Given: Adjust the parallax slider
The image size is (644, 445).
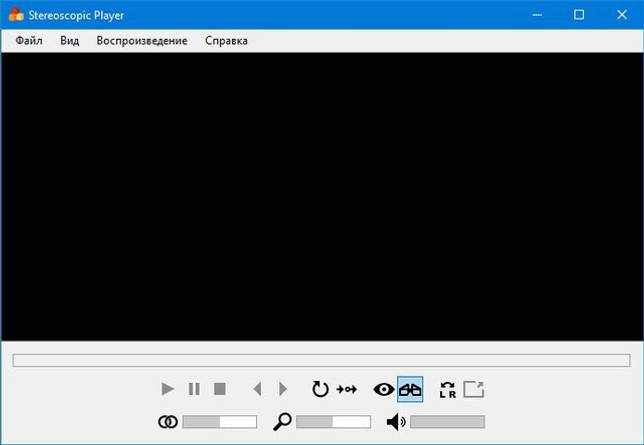Looking at the screenshot, I should 220,422.
